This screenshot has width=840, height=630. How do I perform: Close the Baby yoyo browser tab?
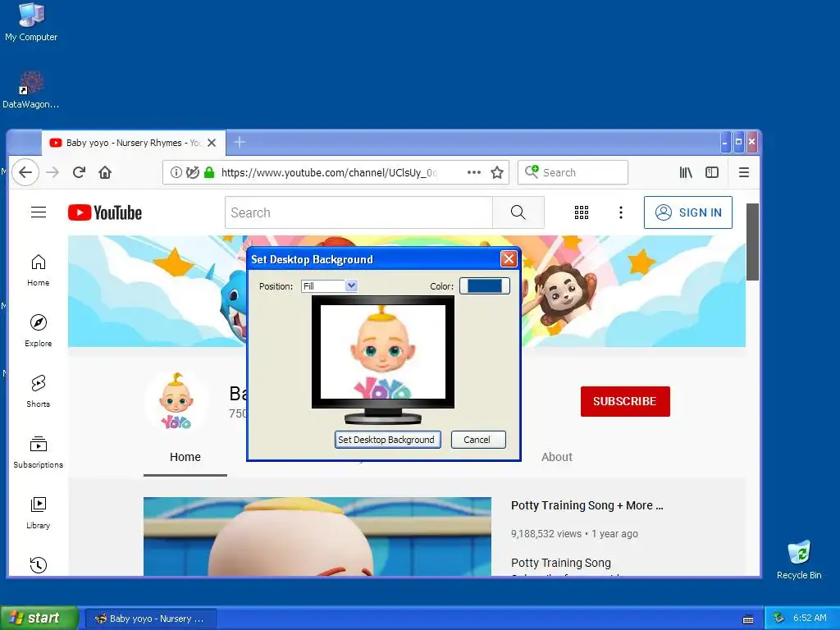tap(212, 143)
